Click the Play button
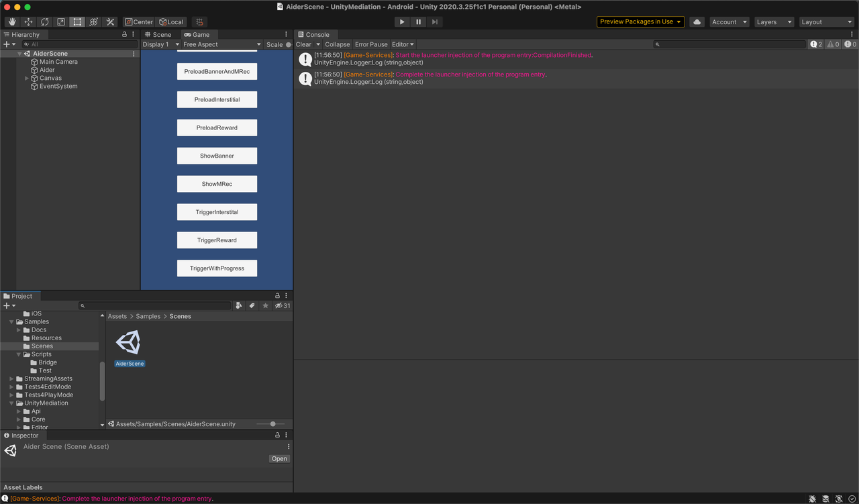 tap(402, 22)
